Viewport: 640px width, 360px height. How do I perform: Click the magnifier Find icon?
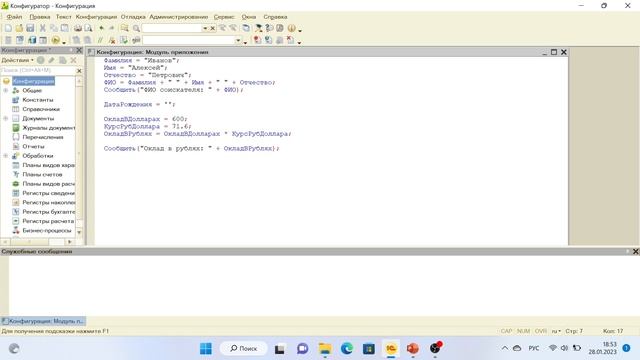pos(136,28)
